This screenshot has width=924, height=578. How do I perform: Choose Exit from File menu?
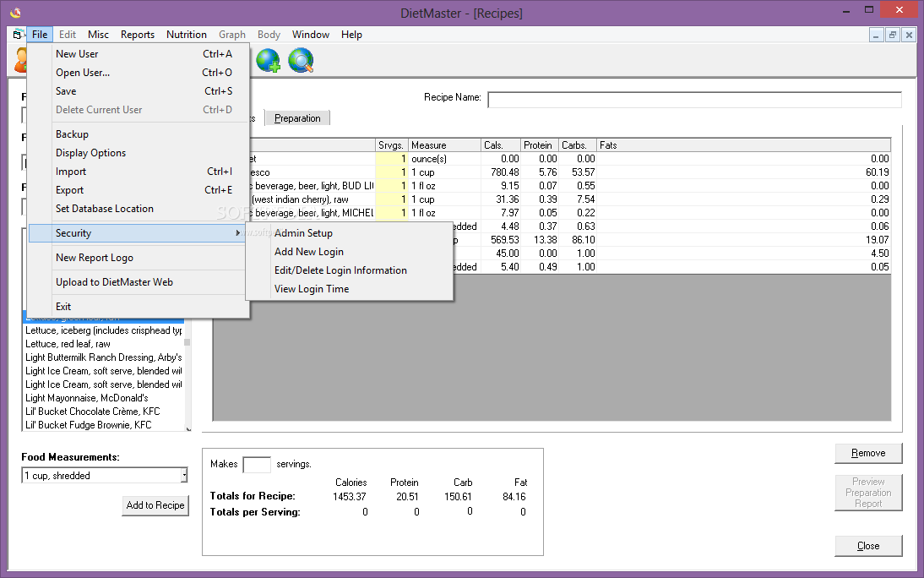click(139, 306)
